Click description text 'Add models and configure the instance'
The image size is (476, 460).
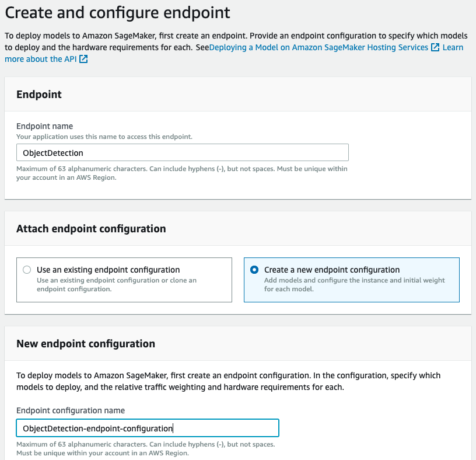pyautogui.click(x=354, y=281)
